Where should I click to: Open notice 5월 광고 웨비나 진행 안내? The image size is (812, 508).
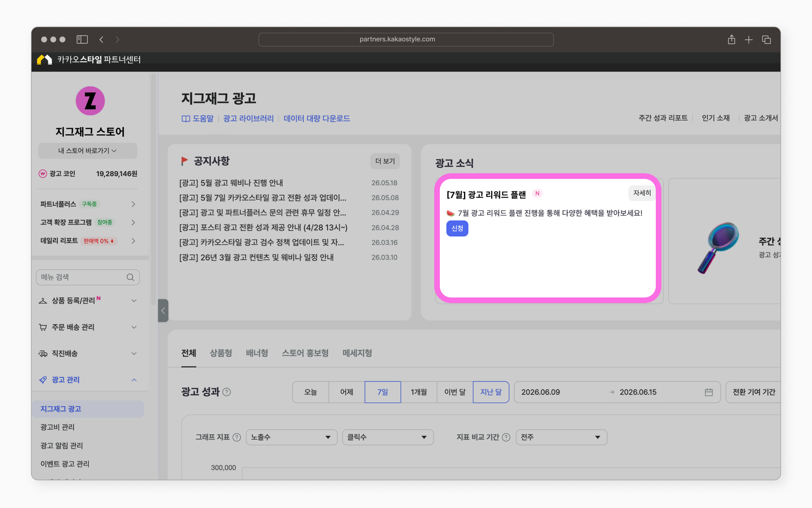coord(231,183)
